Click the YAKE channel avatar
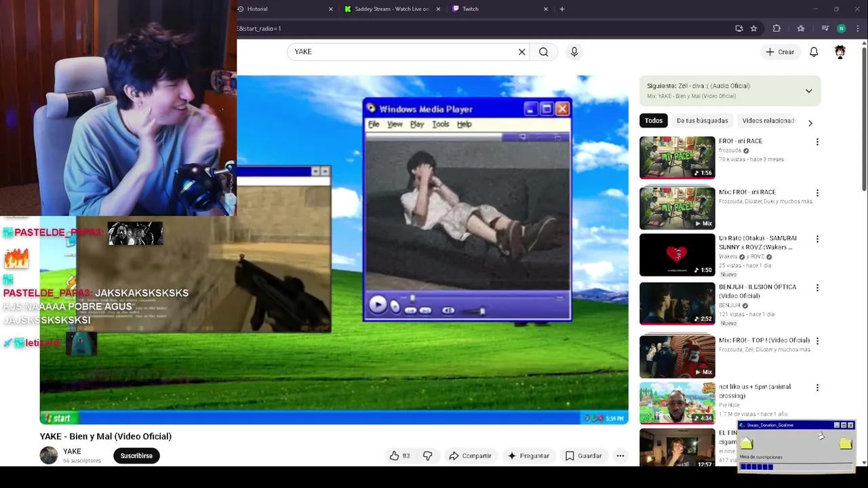The height and width of the screenshot is (488, 868). point(49,455)
